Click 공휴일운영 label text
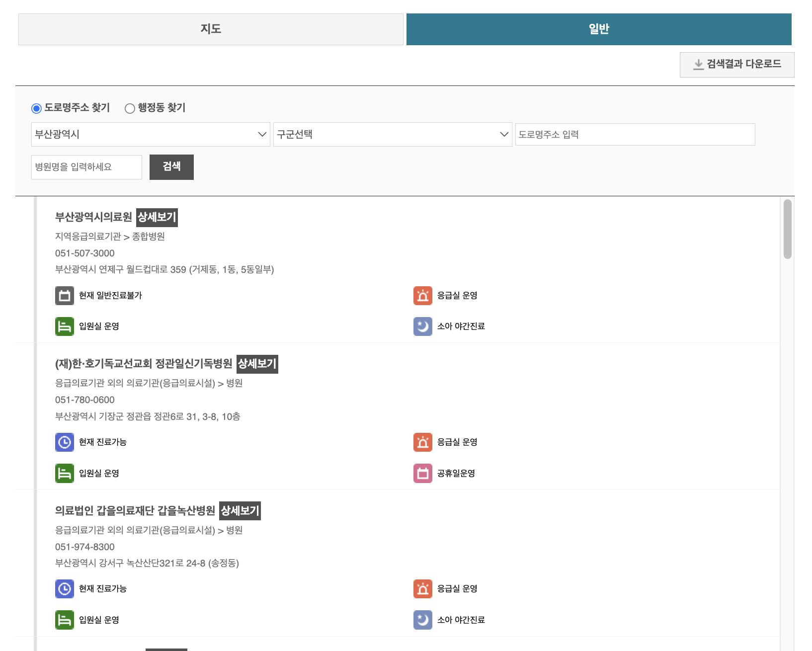 (456, 474)
